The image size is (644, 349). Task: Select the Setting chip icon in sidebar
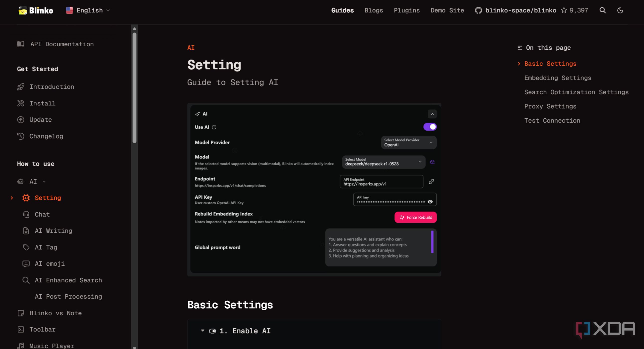pyautogui.click(x=26, y=198)
